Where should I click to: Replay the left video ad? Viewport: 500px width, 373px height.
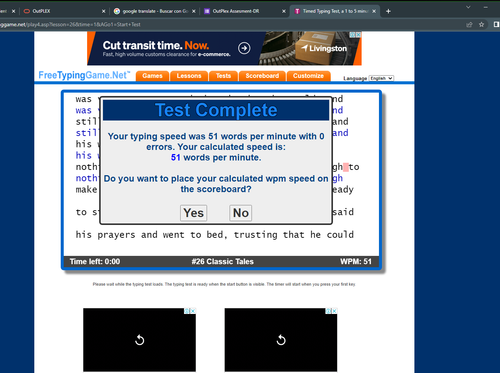[x=139, y=340]
